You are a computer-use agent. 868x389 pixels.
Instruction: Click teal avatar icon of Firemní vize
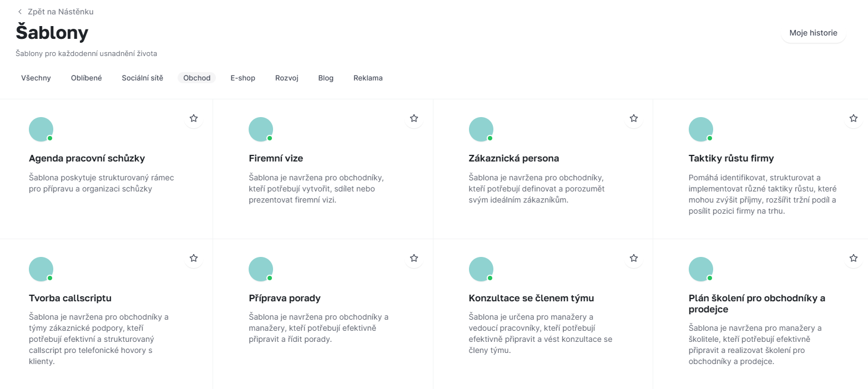[x=261, y=129]
